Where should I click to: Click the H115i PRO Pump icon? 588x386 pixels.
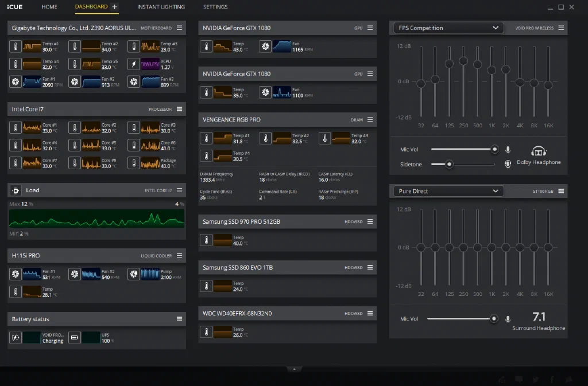[134, 274]
